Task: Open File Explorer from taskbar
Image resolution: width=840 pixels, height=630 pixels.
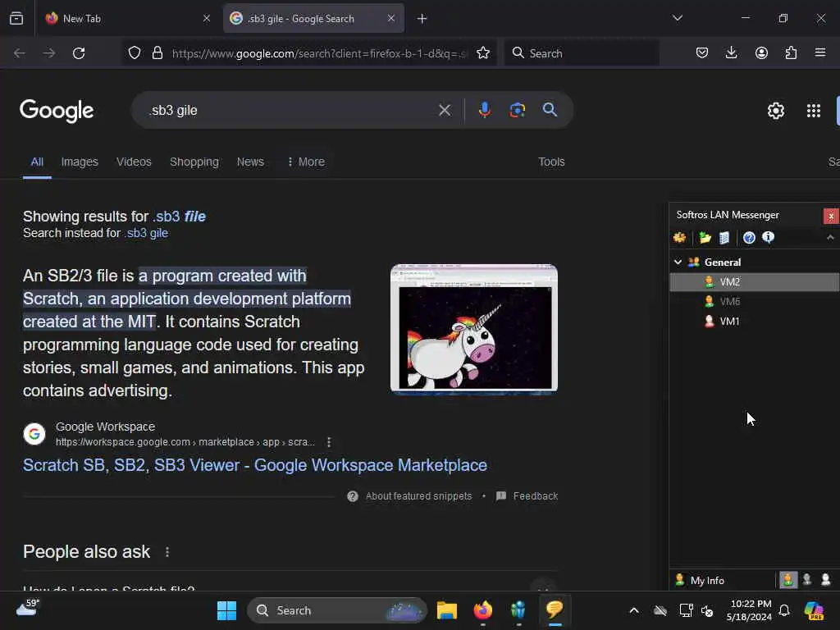Action: point(447,610)
